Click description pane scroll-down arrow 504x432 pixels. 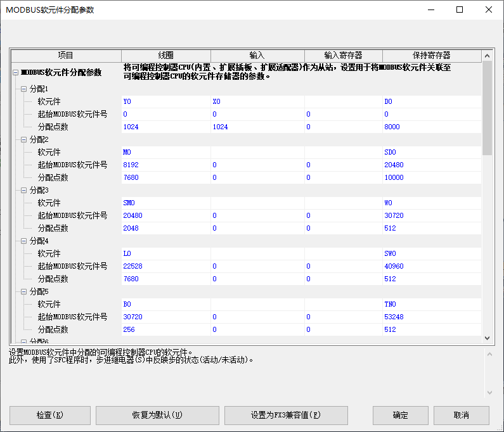tap(489, 393)
